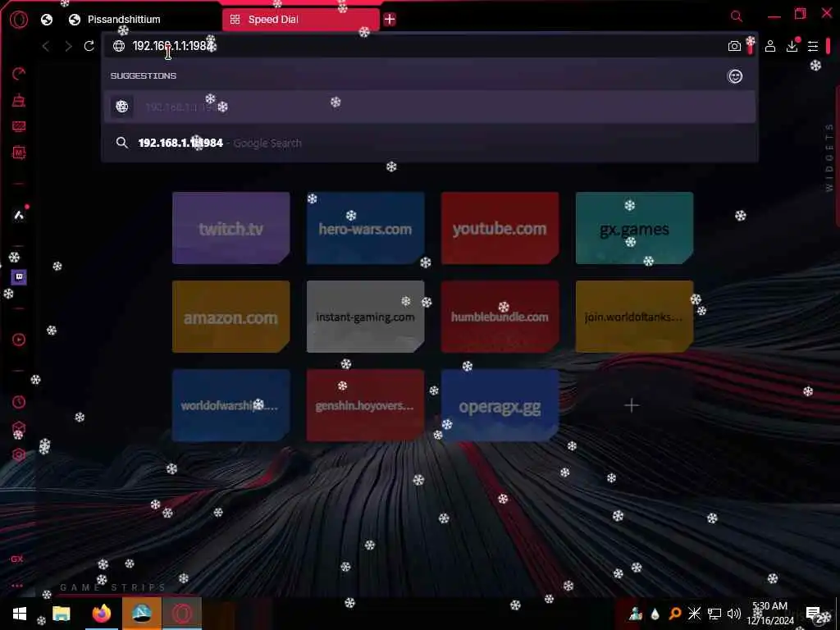Open the GX Corner sidebar icon
Viewport: 840px width, 630px height.
click(17, 559)
